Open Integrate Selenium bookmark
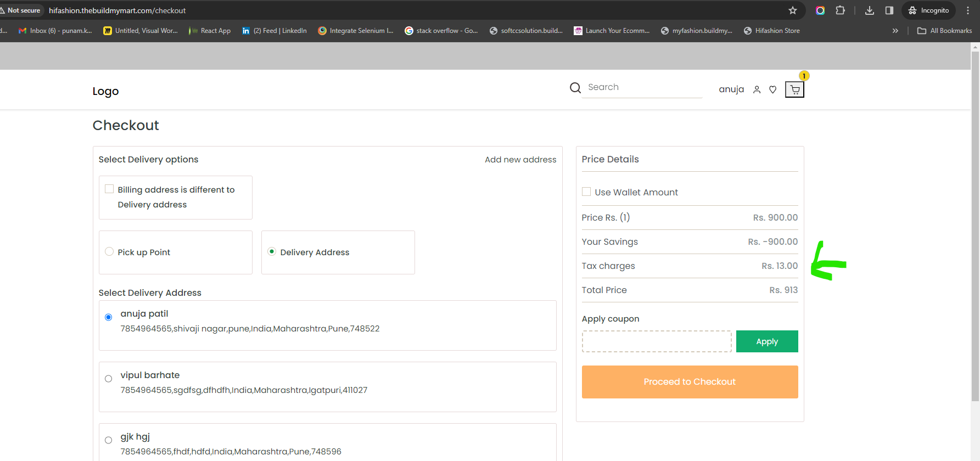Screen dimensions: 980x461 356,31
